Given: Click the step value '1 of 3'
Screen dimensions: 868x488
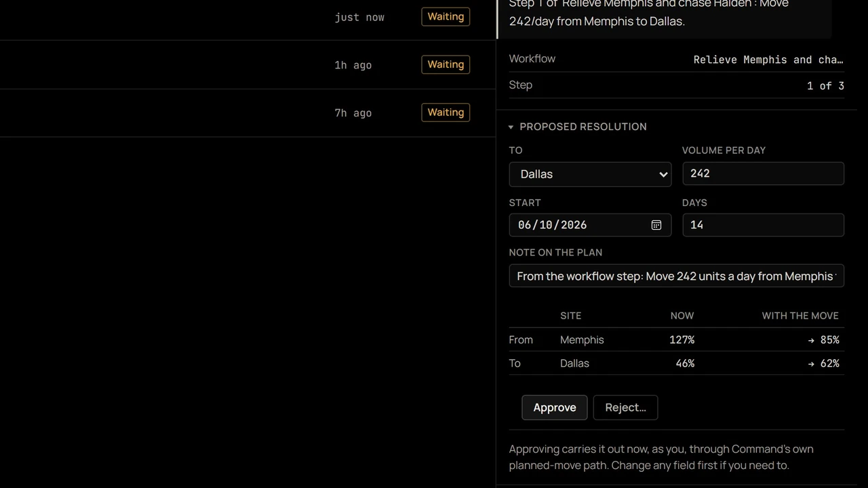Looking at the screenshot, I should 825,85.
